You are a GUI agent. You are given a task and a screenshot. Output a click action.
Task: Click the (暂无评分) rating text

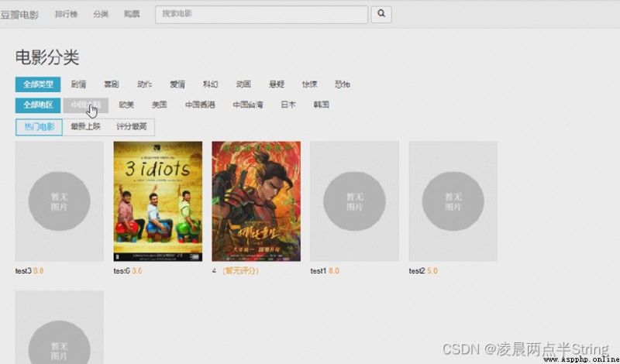point(240,271)
